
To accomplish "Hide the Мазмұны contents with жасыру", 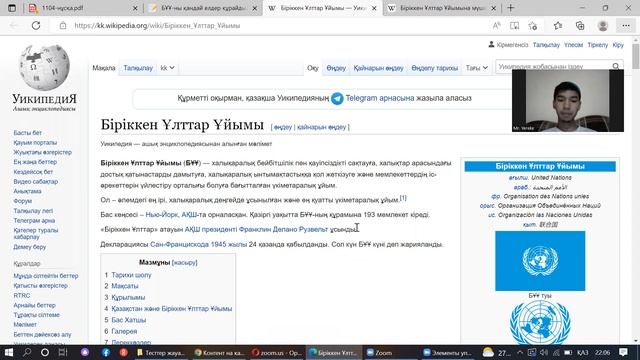I will coord(185,262).
